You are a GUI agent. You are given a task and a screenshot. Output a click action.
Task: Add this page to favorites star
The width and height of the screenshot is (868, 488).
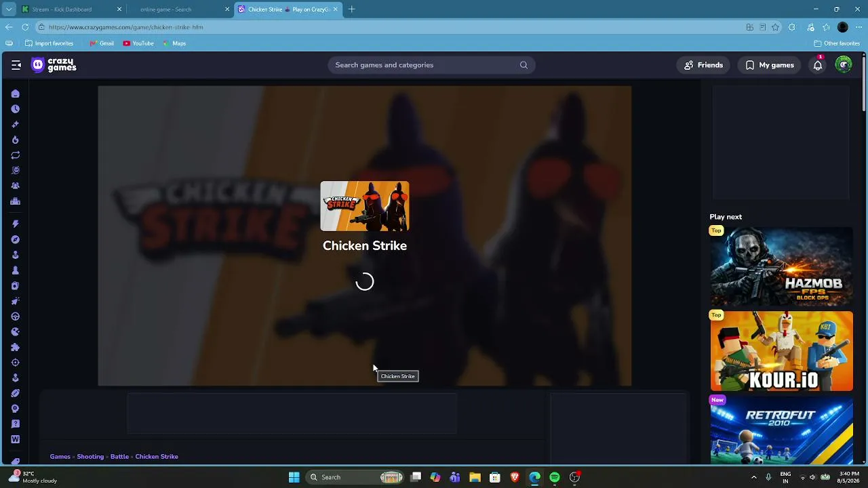tap(776, 27)
